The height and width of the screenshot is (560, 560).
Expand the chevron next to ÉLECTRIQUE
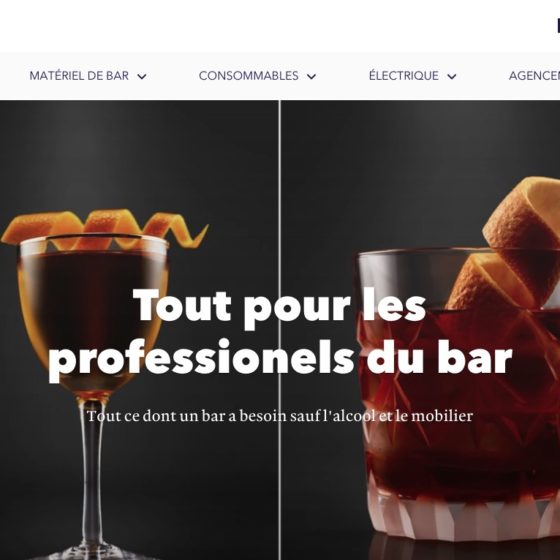pos(452,76)
